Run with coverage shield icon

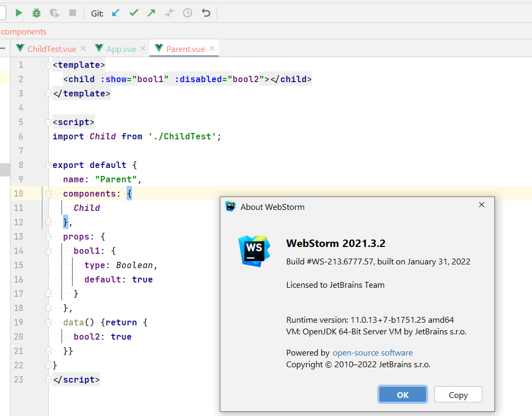click(x=54, y=13)
